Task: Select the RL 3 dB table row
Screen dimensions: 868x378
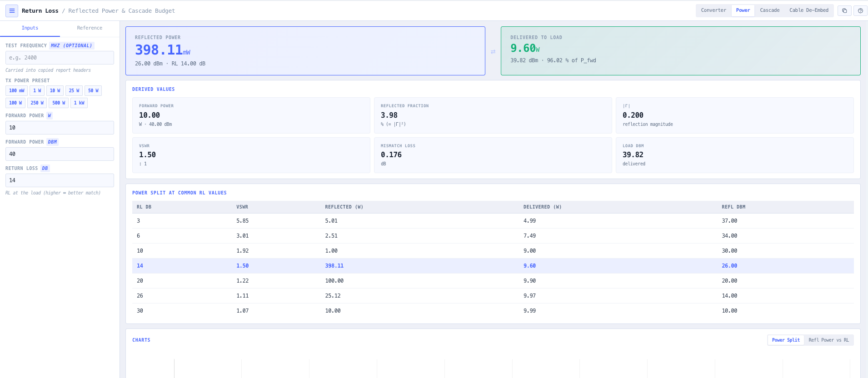Action: [x=493, y=221]
